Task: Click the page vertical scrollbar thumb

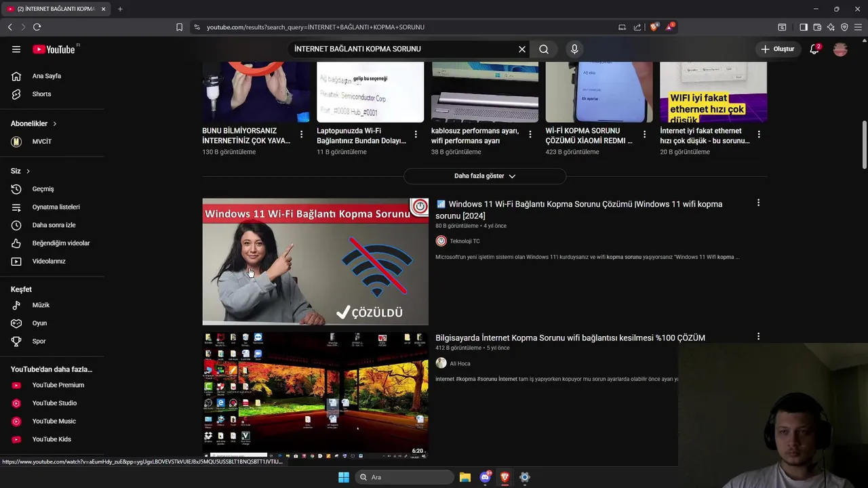Action: [x=864, y=145]
